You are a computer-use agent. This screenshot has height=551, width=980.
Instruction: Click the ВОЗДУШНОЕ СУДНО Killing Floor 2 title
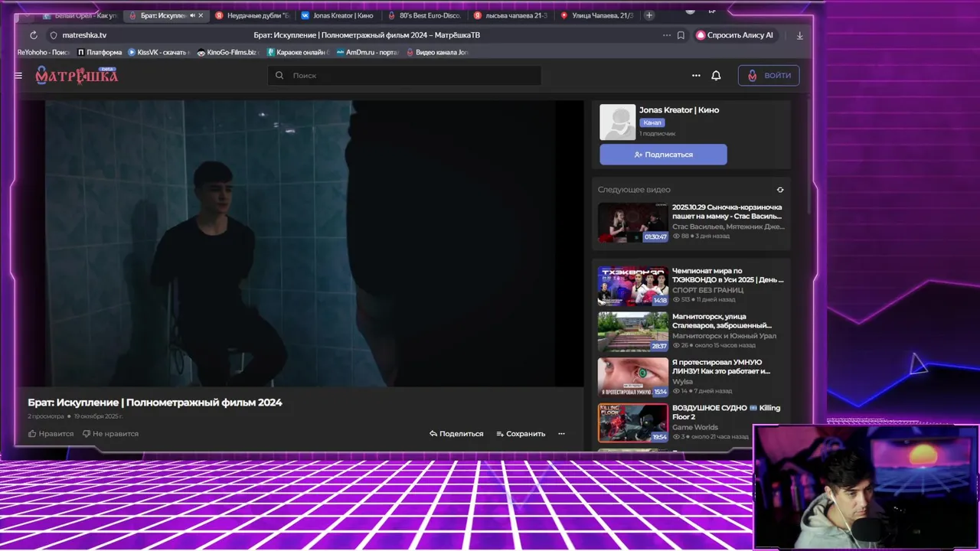(x=727, y=412)
